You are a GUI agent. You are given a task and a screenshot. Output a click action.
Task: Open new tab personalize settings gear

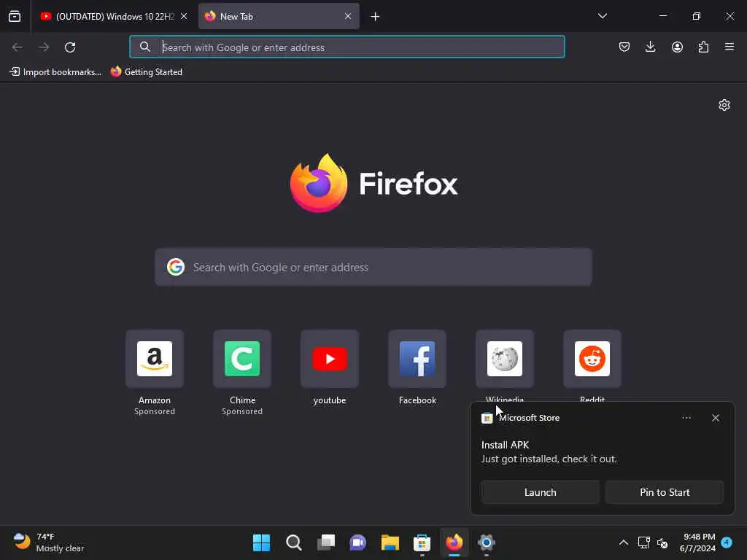point(724,105)
